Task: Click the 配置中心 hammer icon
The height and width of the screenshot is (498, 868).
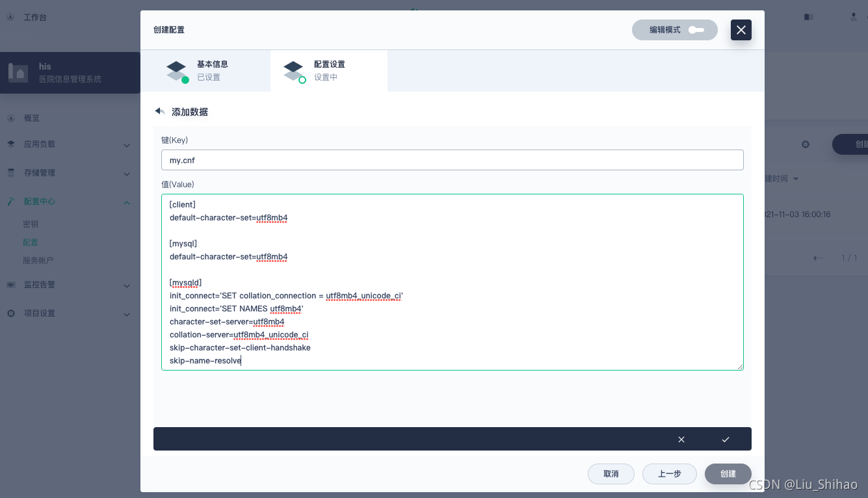Action: tap(11, 202)
